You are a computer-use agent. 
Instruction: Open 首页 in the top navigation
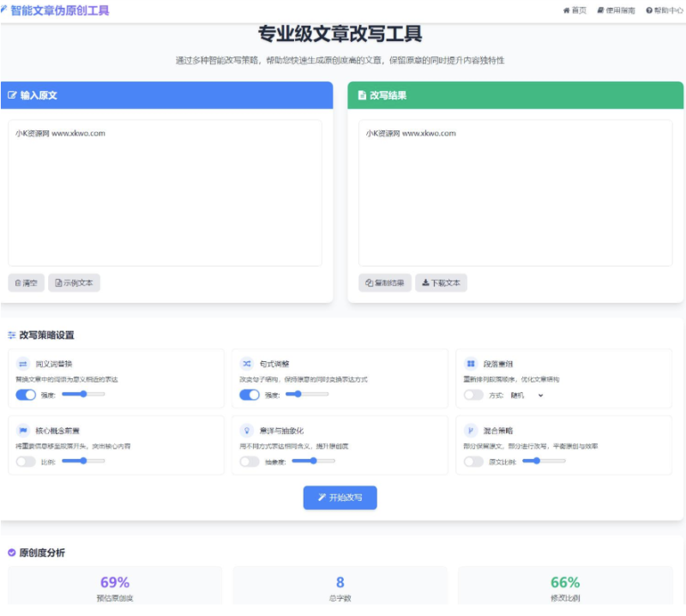(x=575, y=10)
